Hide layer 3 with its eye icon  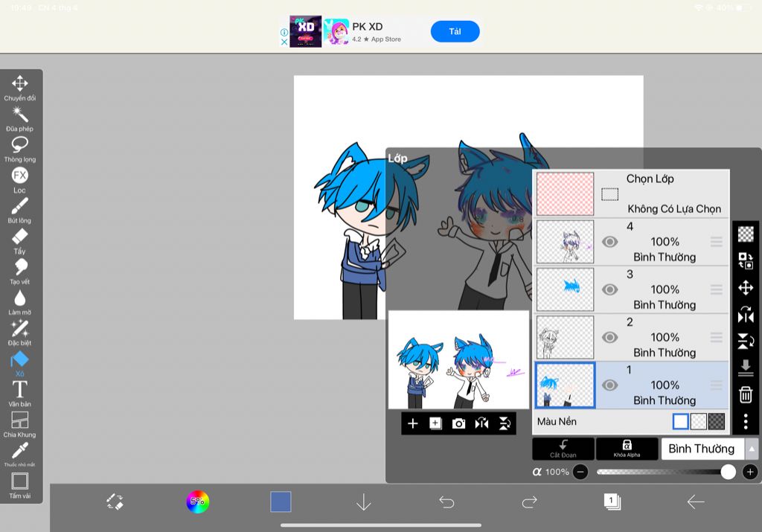[610, 289]
